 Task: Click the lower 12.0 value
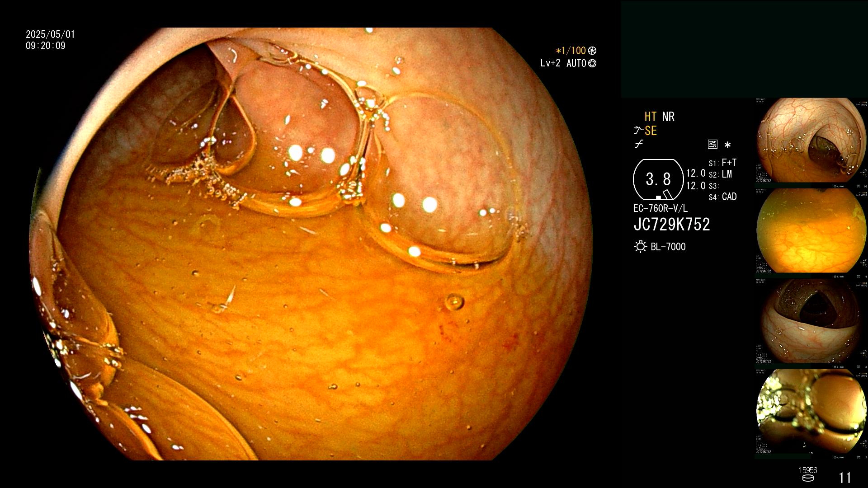pyautogui.click(x=696, y=186)
